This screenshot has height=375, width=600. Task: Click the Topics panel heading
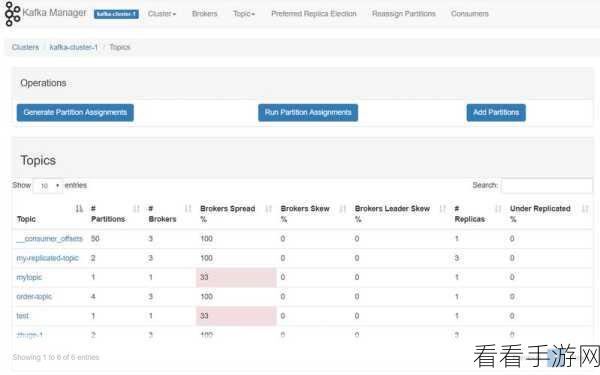click(x=38, y=160)
